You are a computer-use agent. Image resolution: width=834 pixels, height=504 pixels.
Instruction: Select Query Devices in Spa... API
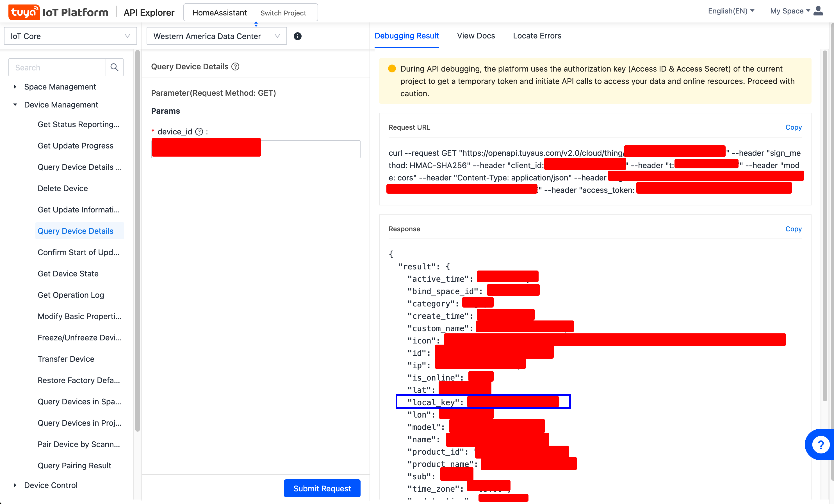79,402
